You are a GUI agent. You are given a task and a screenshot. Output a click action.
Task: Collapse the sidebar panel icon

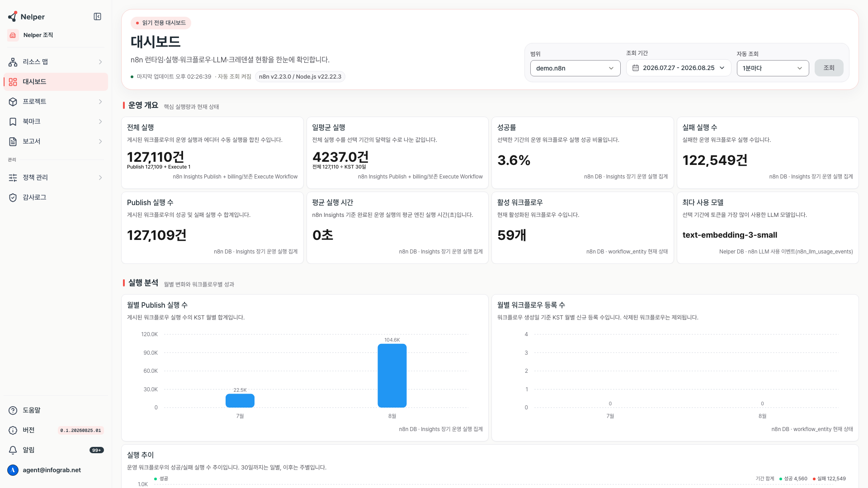tap(97, 17)
